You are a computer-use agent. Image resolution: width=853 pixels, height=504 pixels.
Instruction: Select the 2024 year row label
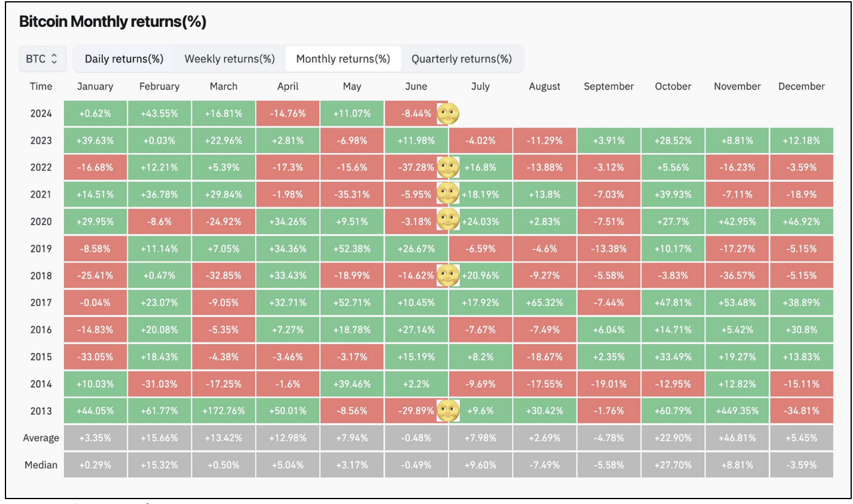(41, 113)
